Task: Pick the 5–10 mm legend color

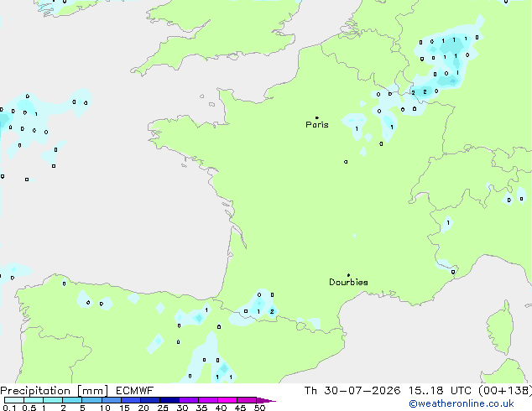Action: coord(91,400)
